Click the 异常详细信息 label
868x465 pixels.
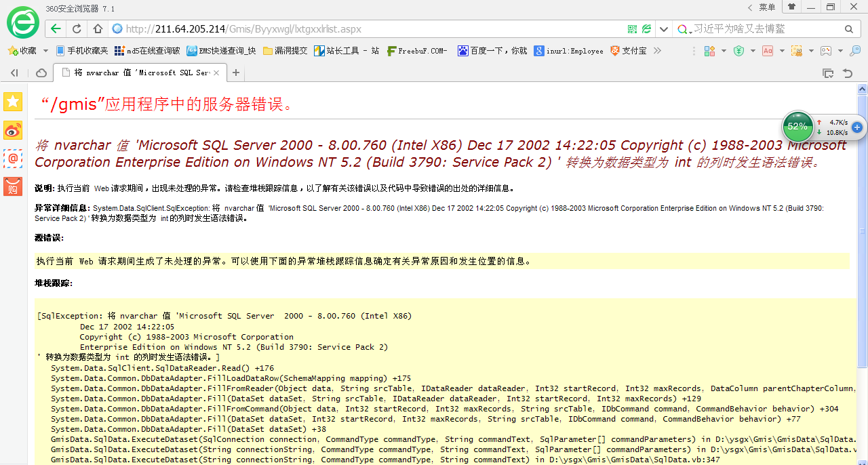click(62, 208)
